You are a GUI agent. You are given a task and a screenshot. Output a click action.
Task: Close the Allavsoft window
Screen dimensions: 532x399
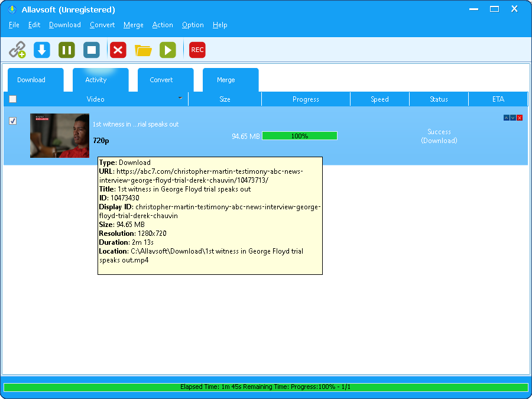coord(514,9)
